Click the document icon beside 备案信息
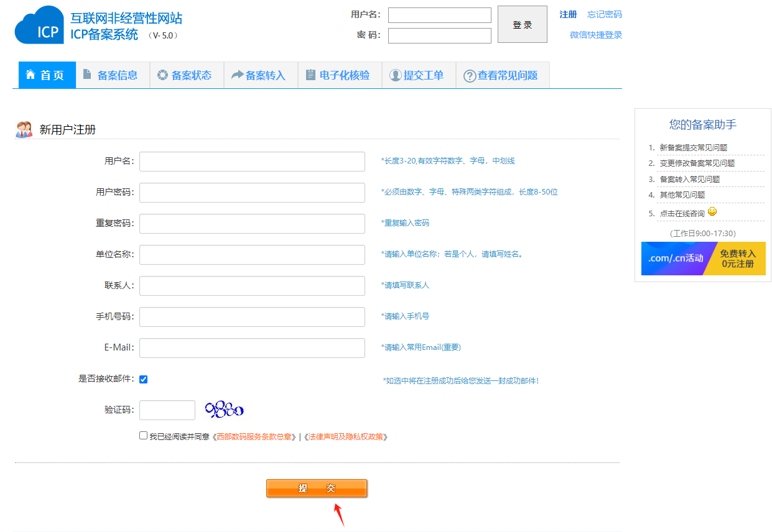 pyautogui.click(x=87, y=75)
